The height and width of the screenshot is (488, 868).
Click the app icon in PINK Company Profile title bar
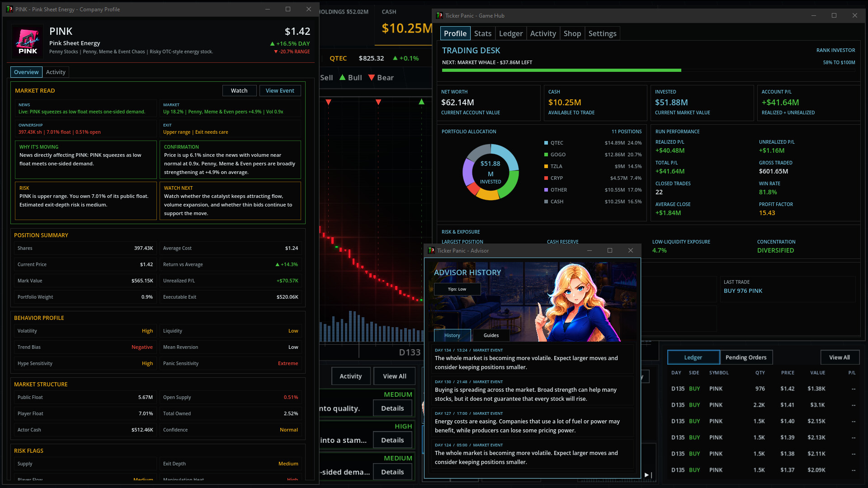pyautogui.click(x=9, y=9)
